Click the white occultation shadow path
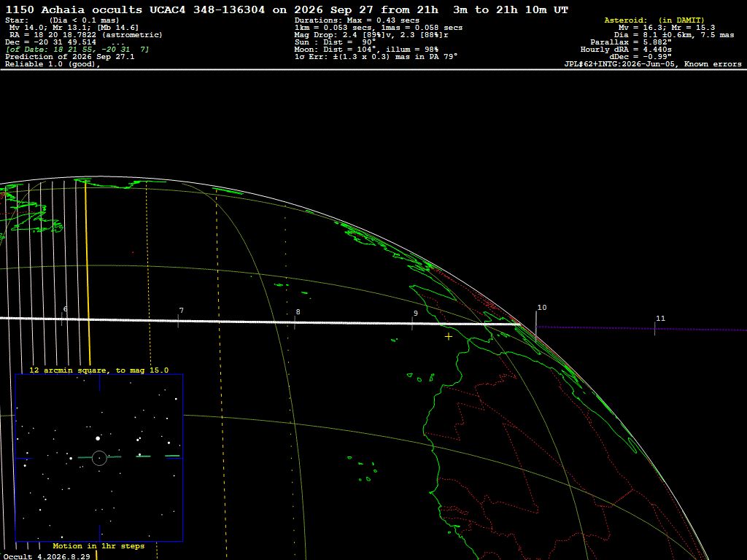The width and height of the screenshot is (747, 560). pos(260,322)
